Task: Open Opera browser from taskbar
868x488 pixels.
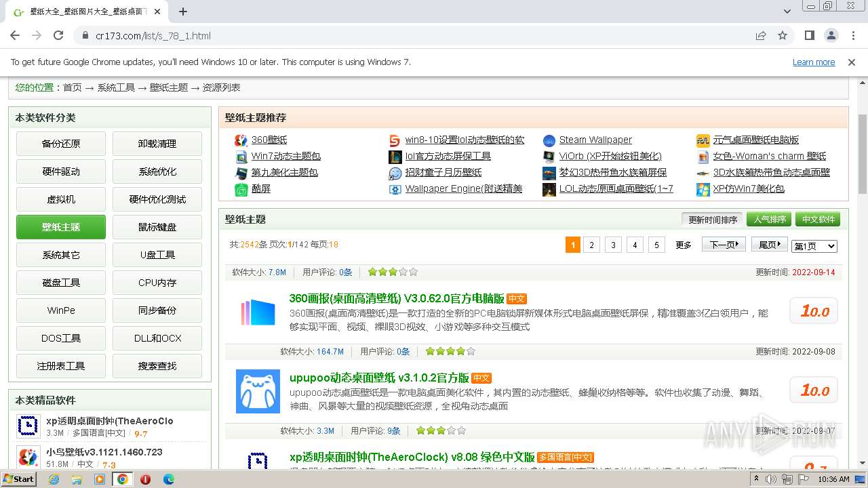Action: click(145, 479)
